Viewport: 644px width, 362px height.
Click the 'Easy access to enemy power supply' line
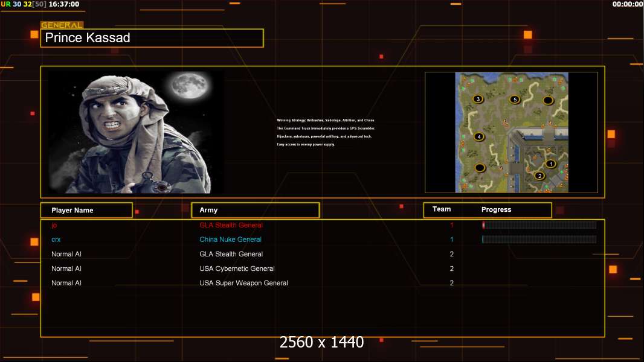(x=306, y=144)
